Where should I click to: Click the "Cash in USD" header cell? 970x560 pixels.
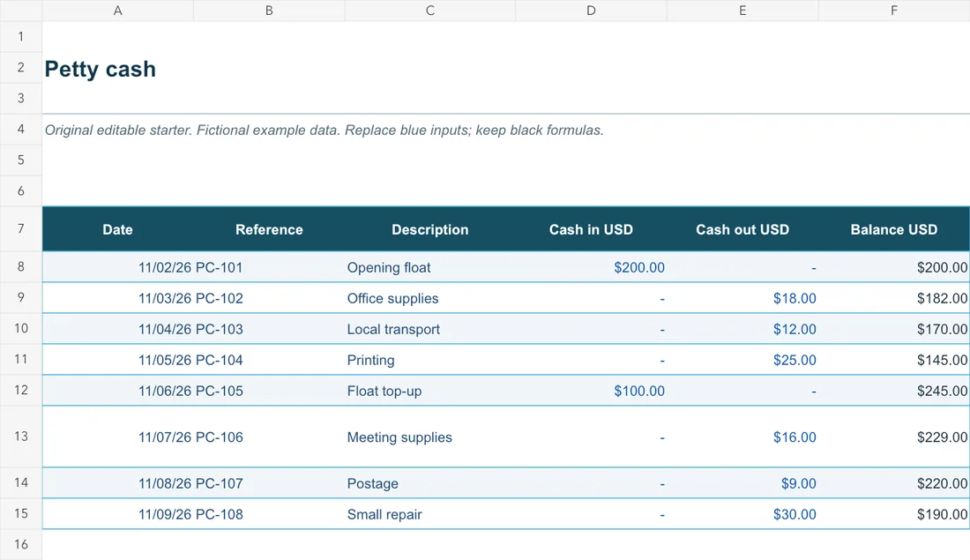coord(591,229)
